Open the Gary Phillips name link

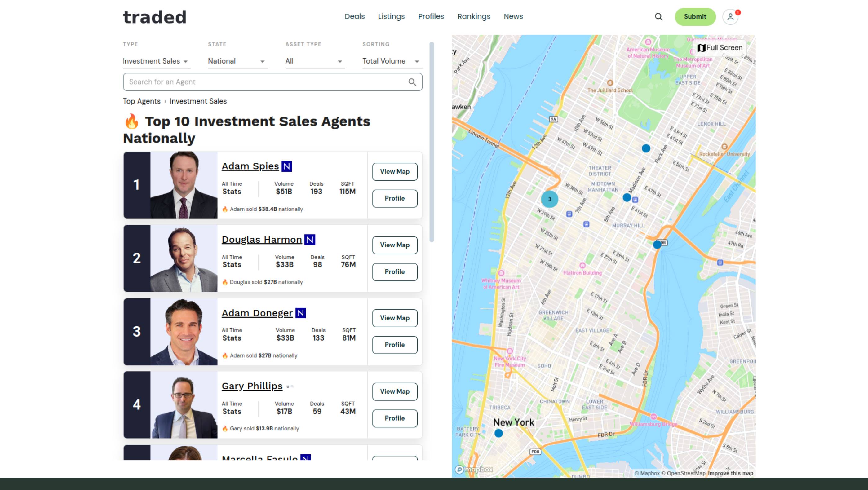tap(252, 386)
